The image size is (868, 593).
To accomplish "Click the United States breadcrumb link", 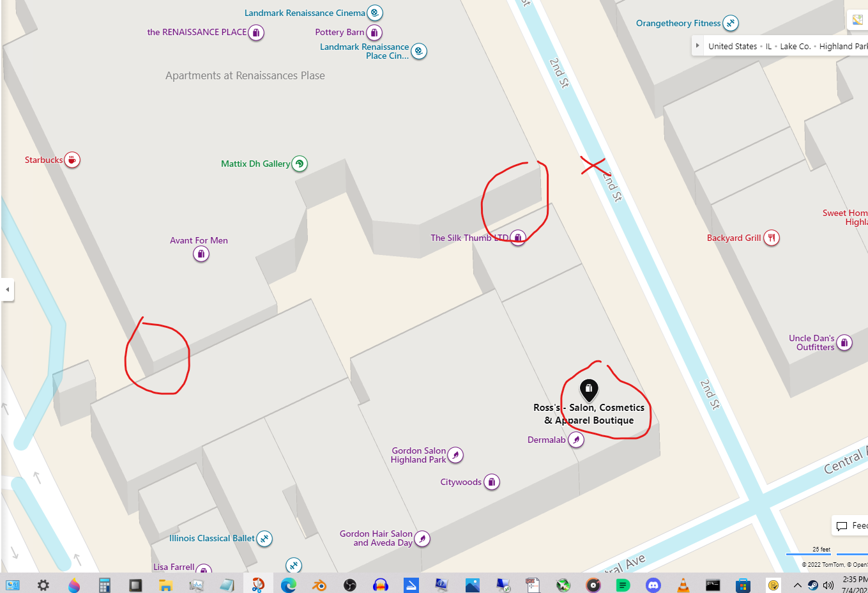I will (733, 47).
